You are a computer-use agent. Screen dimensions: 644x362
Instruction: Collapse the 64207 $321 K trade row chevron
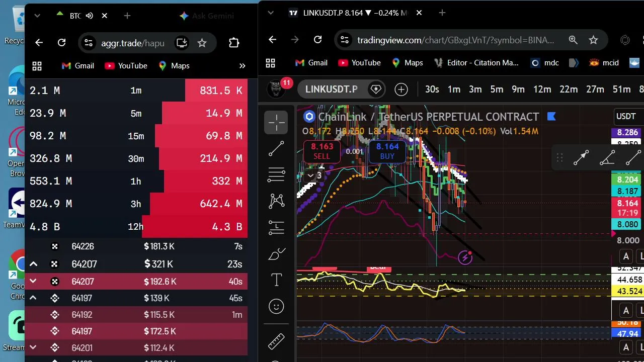pos(33,264)
